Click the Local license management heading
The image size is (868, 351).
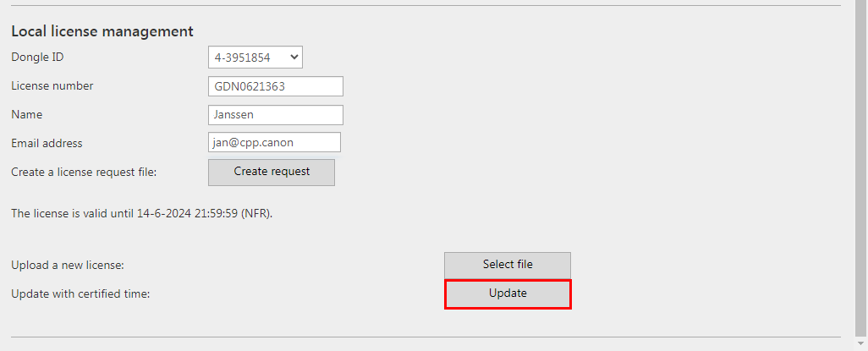102,31
